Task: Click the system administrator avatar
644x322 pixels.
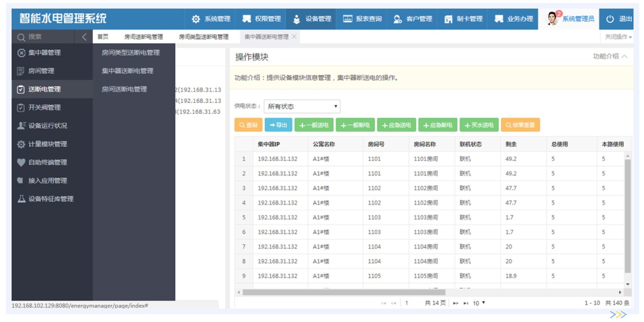Action: 552,19
